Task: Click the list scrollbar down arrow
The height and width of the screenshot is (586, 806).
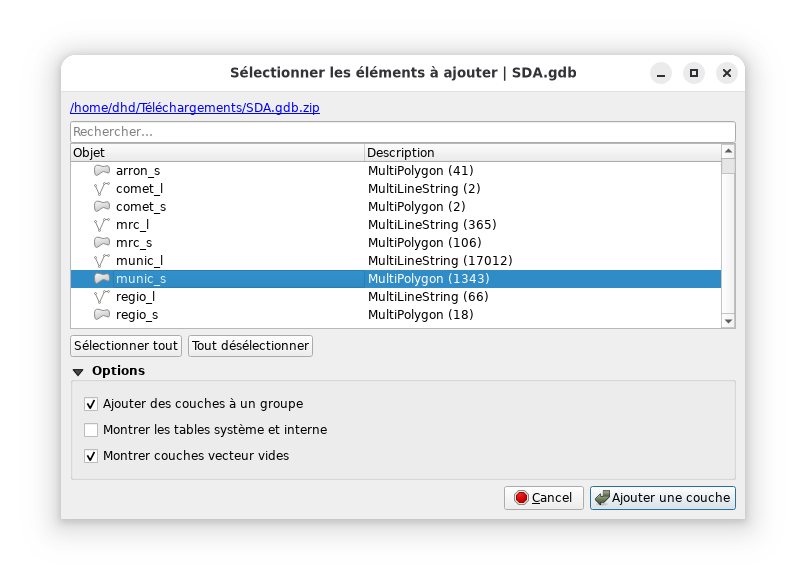Action: (728, 321)
